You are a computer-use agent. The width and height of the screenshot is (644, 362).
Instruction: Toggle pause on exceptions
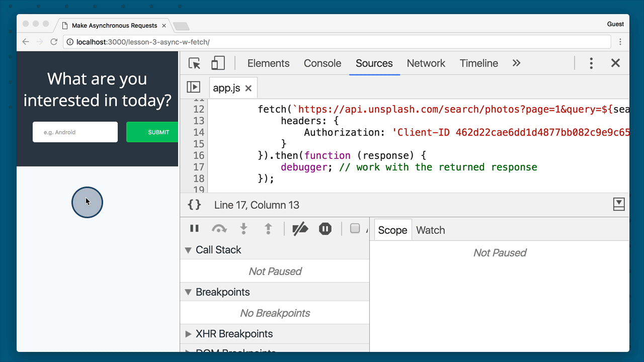click(x=325, y=228)
